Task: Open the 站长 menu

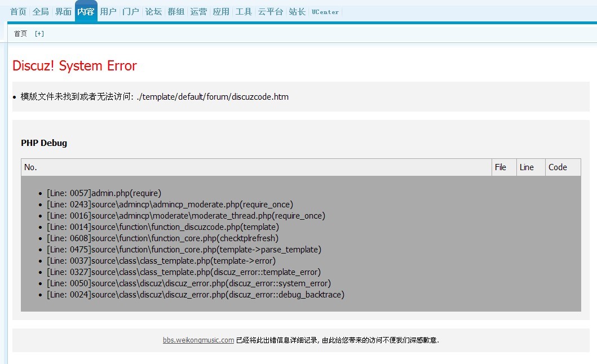Action: coord(297,12)
